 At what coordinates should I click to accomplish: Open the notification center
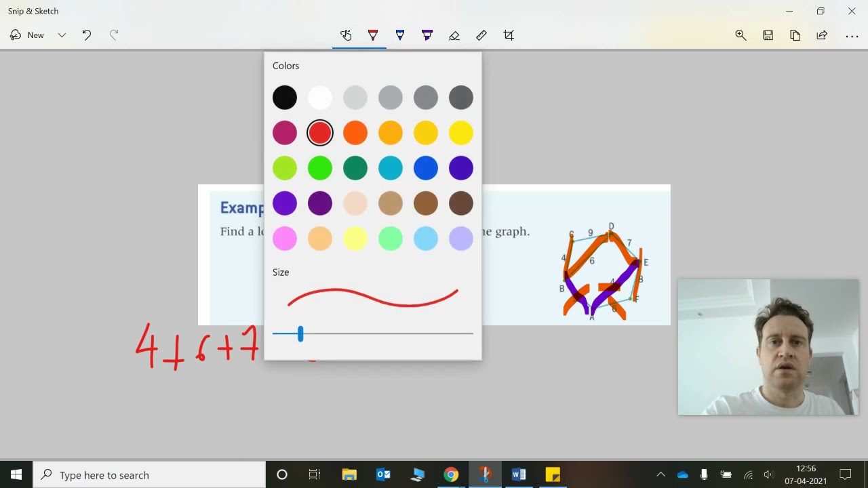click(x=846, y=475)
